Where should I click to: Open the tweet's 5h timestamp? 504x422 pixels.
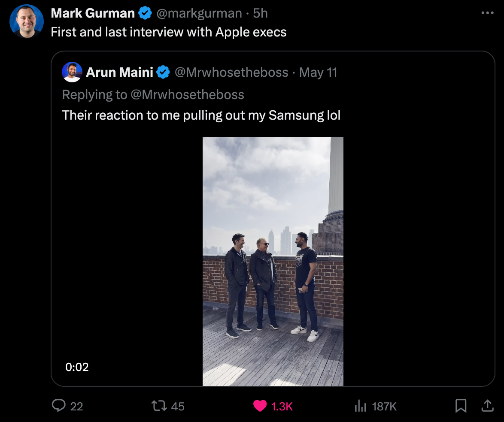point(260,13)
